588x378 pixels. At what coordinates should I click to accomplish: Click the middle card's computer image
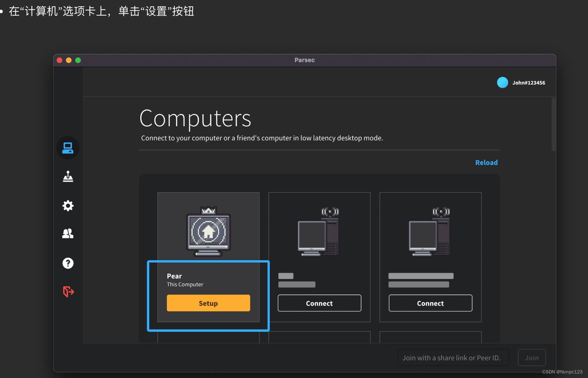point(318,232)
